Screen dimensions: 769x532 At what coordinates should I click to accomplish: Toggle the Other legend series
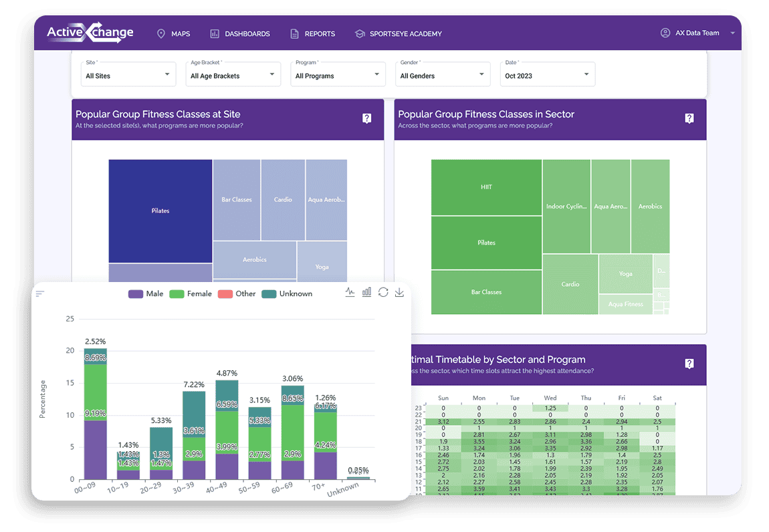click(237, 293)
